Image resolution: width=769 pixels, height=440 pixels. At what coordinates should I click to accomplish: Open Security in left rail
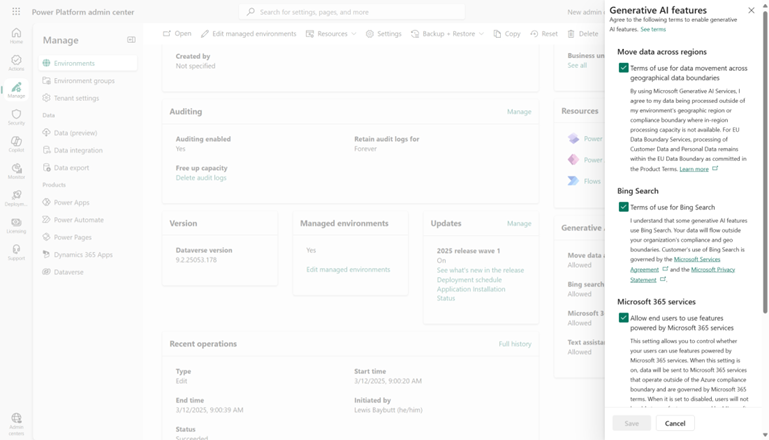tap(16, 117)
